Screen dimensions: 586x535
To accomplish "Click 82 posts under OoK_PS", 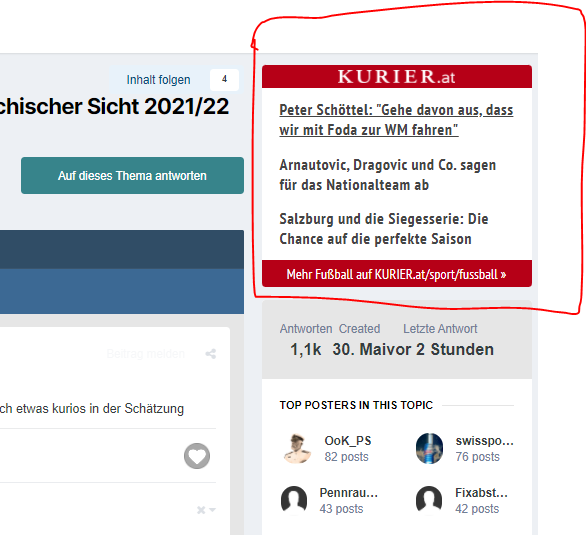I will [x=346, y=457].
